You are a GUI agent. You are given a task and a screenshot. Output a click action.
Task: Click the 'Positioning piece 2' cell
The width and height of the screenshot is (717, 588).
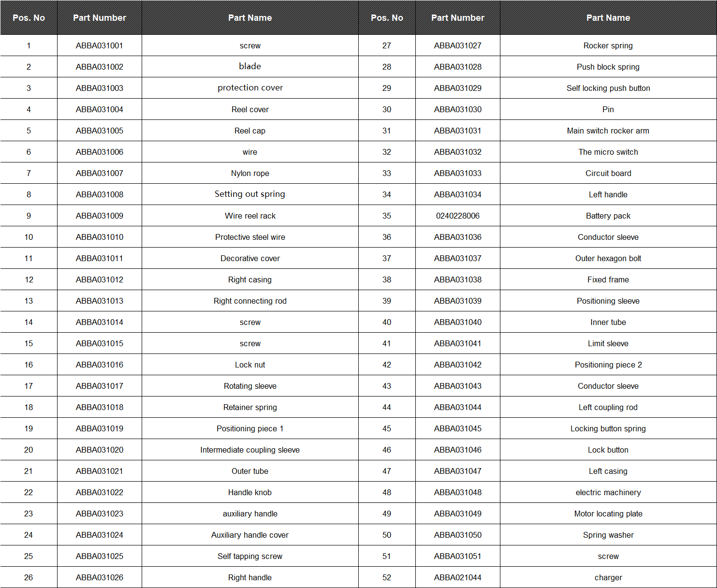click(608, 365)
